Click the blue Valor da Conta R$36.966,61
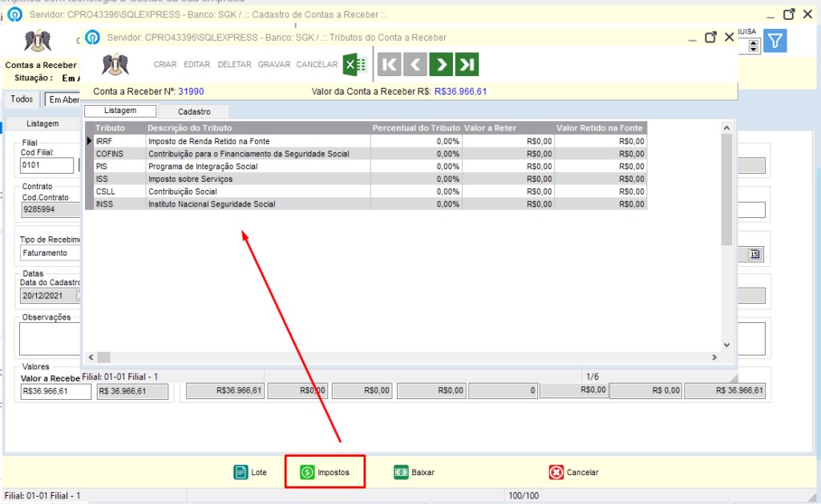 [x=461, y=91]
